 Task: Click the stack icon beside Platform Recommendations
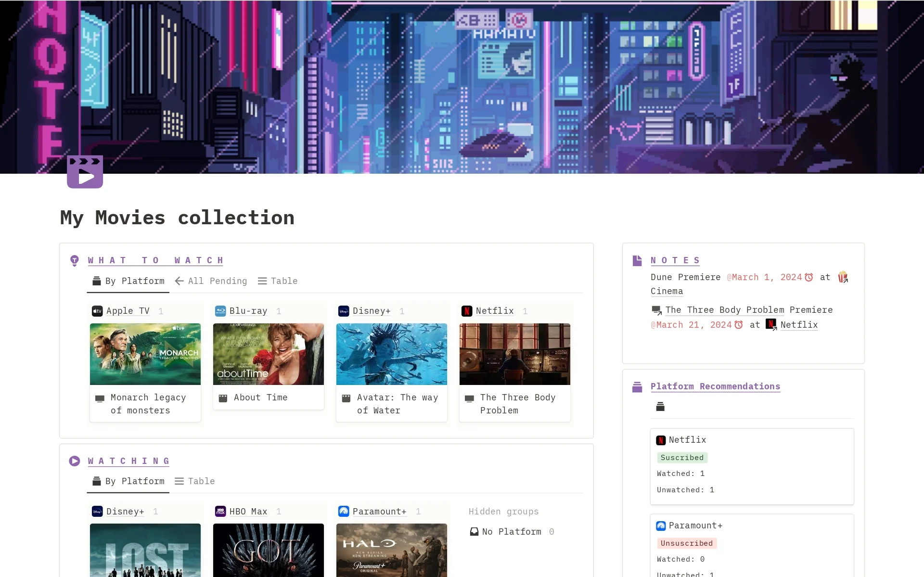pos(637,387)
